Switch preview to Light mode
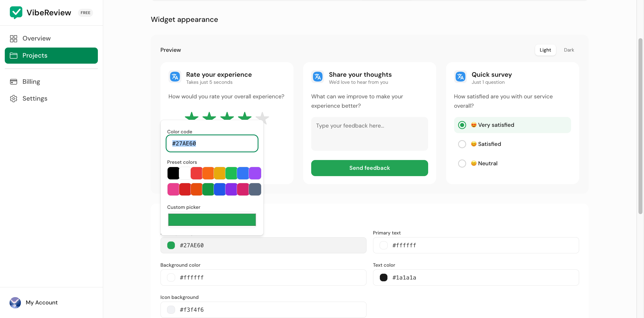This screenshot has height=318, width=644. [x=545, y=50]
